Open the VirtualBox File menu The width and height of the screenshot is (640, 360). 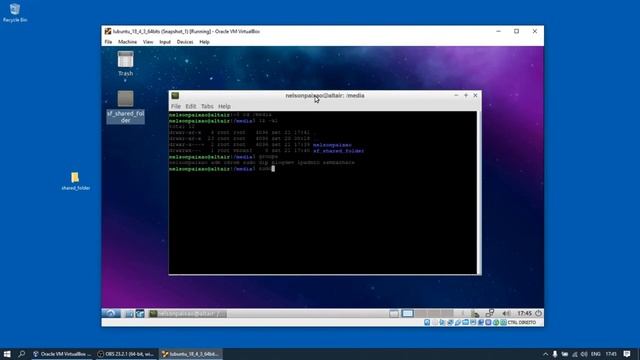tap(108, 42)
